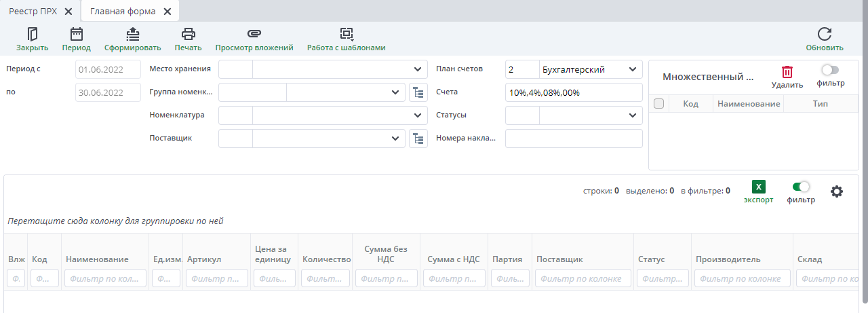The image size is (868, 313).
Task: Click the Номера накладных input field
Action: tap(573, 139)
